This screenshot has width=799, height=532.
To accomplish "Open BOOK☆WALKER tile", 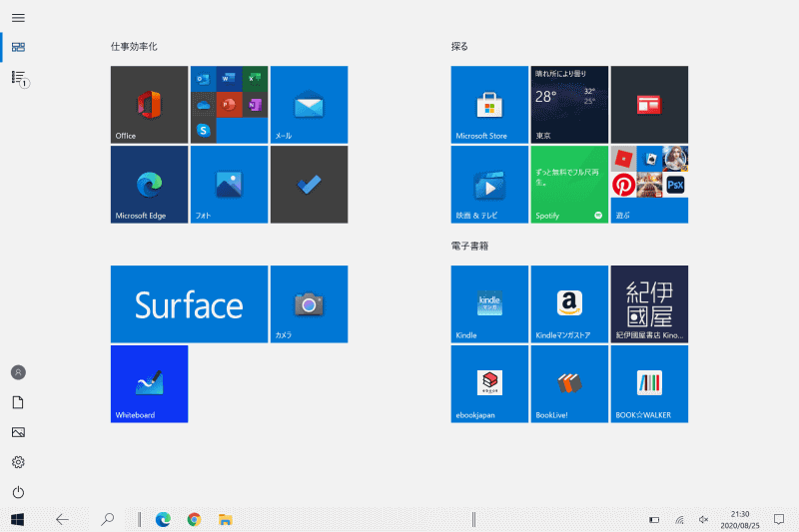I will (650, 384).
